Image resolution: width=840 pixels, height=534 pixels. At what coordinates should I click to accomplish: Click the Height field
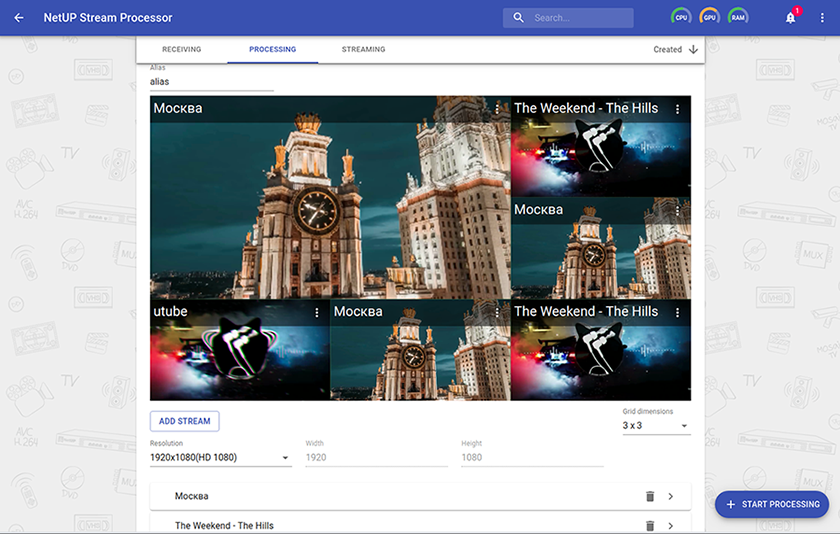[x=532, y=457]
